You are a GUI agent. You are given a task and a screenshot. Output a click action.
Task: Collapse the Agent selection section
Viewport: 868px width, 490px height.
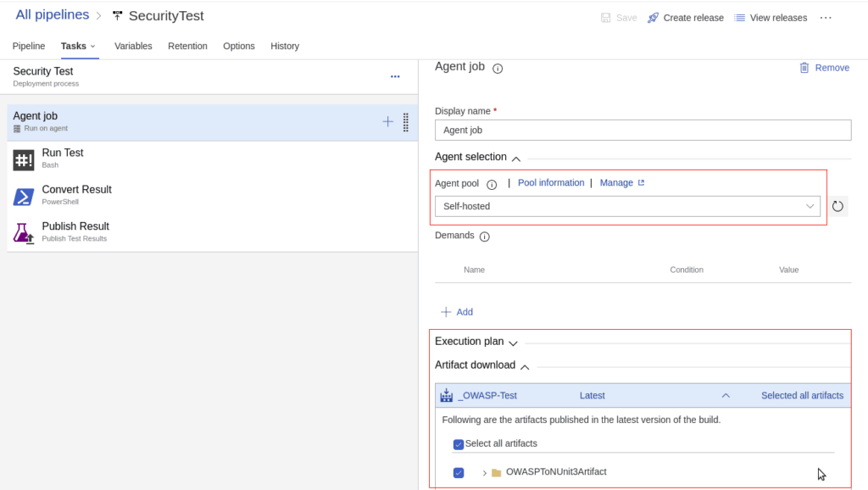(x=516, y=159)
